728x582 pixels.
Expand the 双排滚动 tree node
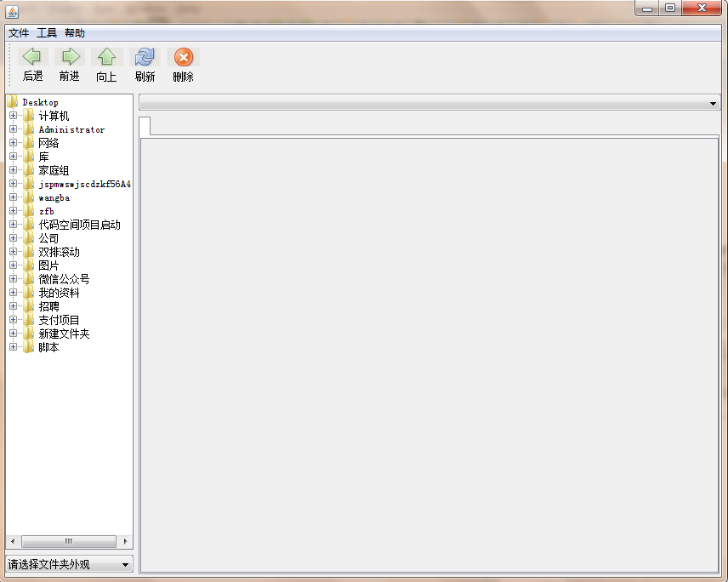(x=13, y=251)
